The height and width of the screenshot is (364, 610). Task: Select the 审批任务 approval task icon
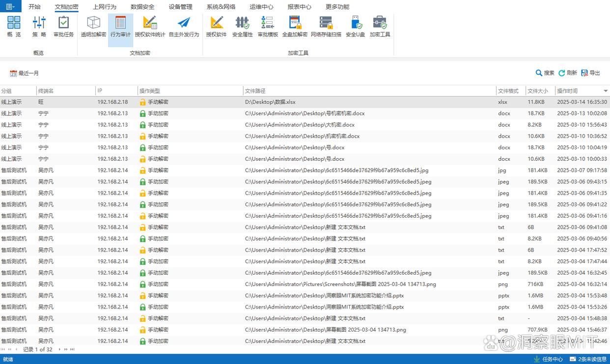click(x=63, y=27)
